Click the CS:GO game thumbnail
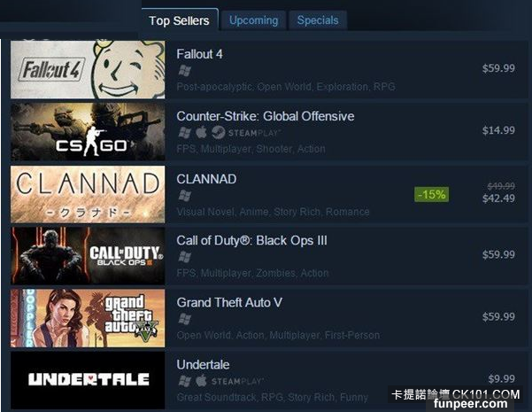The width and height of the screenshot is (532, 412). coord(88,132)
